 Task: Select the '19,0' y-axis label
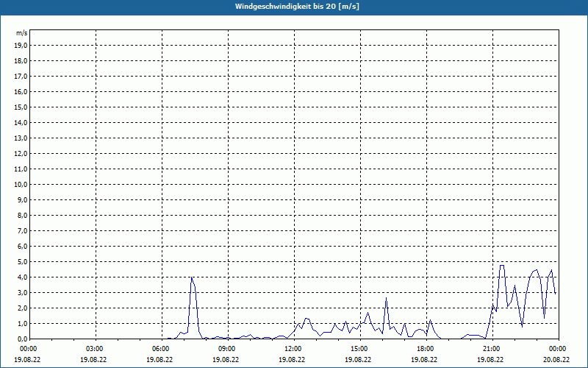pos(21,46)
